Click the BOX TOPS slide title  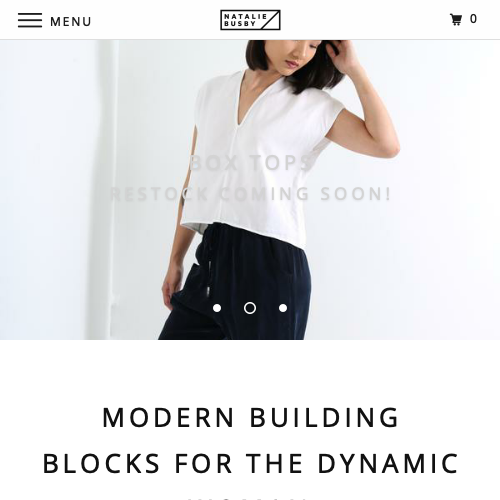point(251,163)
